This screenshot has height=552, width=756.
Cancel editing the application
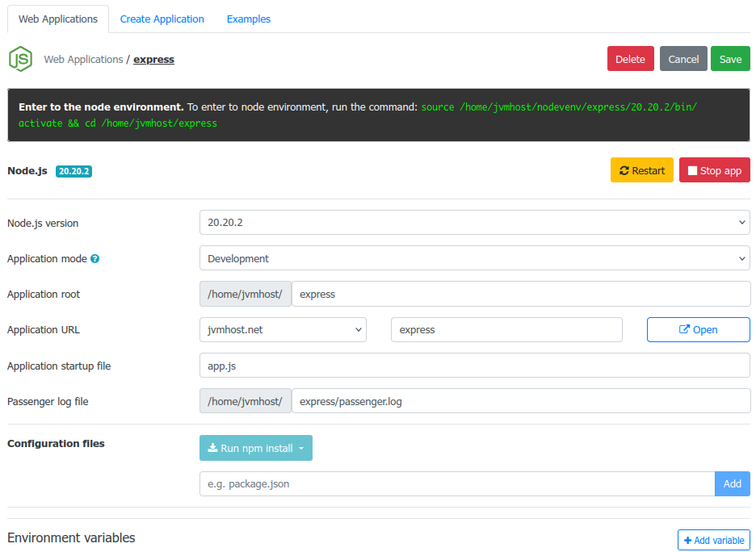683,59
